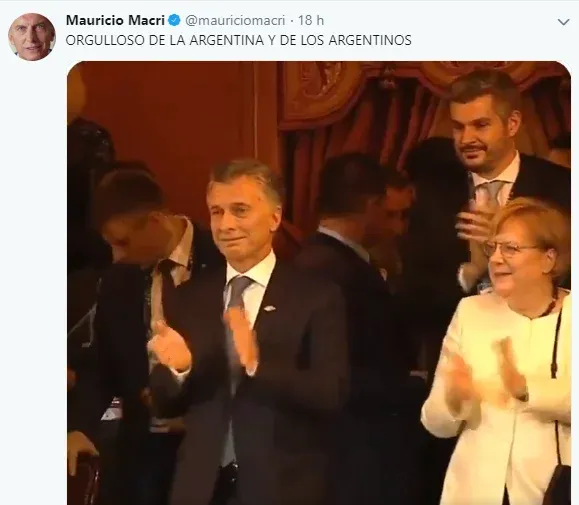
Task: Open the tweet via the 18 h timestamp
Action: [x=311, y=21]
